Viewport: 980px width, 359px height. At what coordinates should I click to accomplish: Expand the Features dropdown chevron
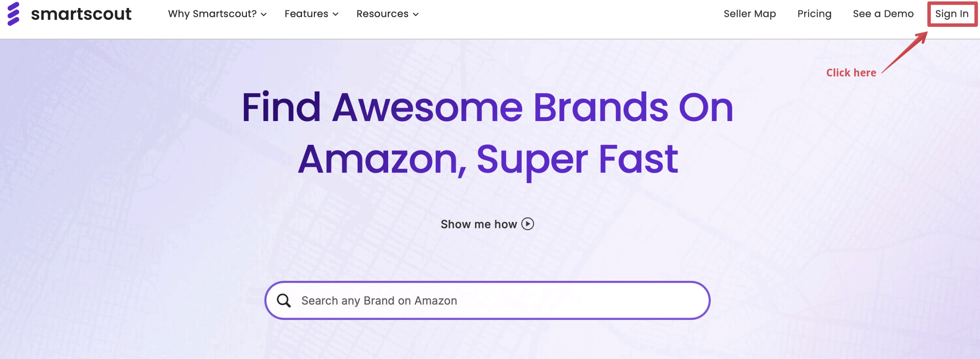(x=335, y=15)
